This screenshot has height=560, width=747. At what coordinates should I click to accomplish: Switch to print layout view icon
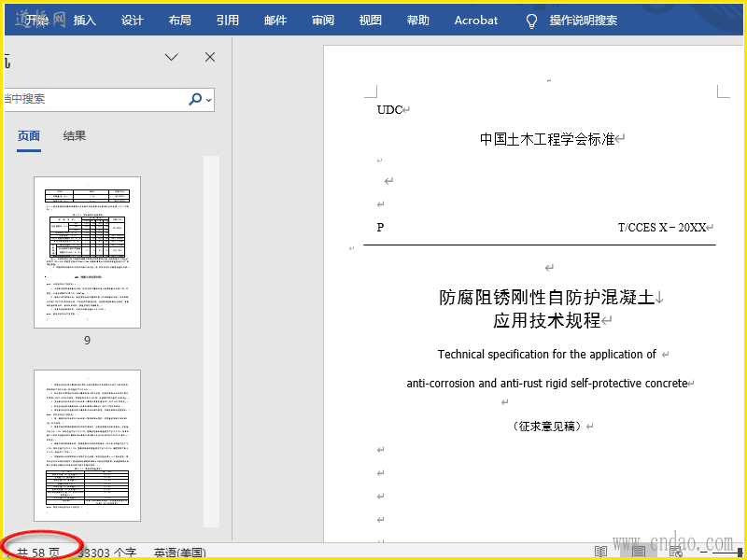pyautogui.click(x=639, y=552)
